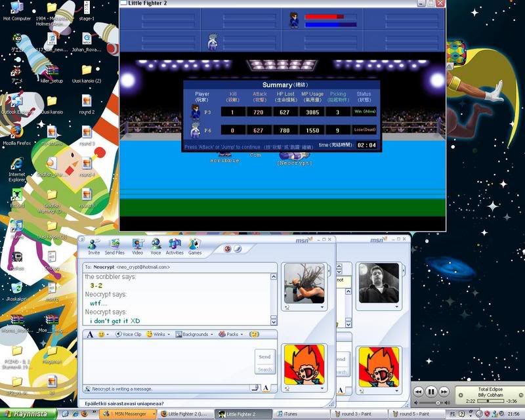525x420 pixels.
Task: Launch Games from the MSN toolbar
Action: 195,245
